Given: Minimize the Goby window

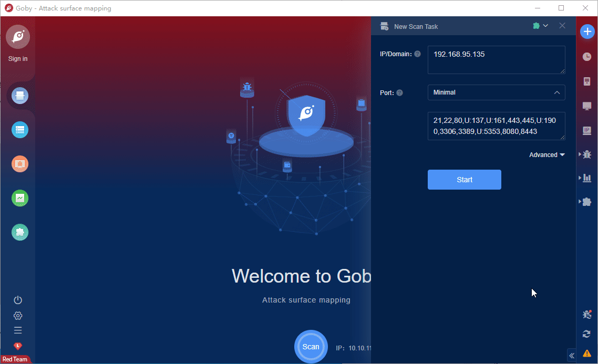Looking at the screenshot, I should point(538,8).
